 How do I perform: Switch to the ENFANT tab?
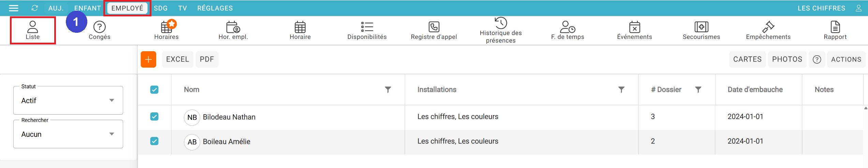87,8
